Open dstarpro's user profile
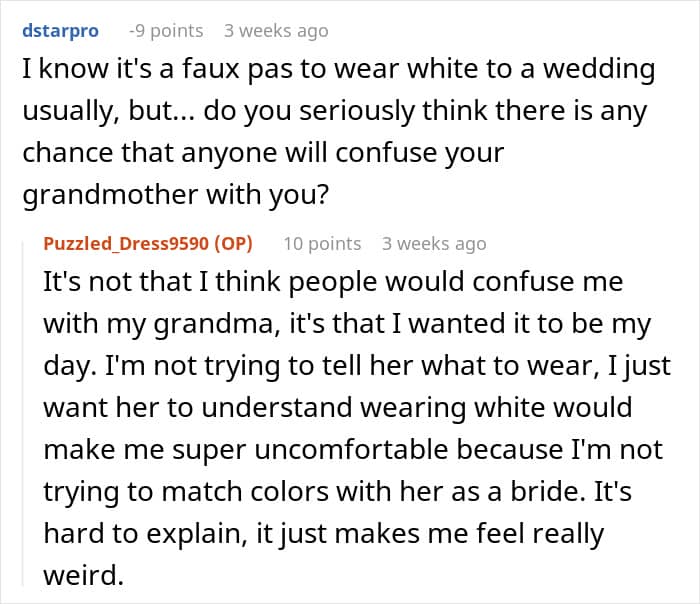The image size is (700, 604). point(60,31)
